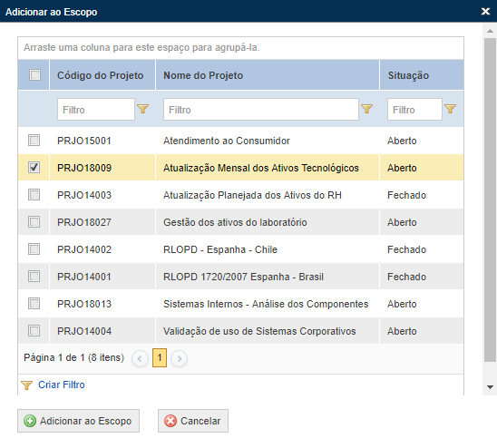Click the Código do Projeto filter funnel icon
The height and width of the screenshot is (448, 497).
[143, 109]
